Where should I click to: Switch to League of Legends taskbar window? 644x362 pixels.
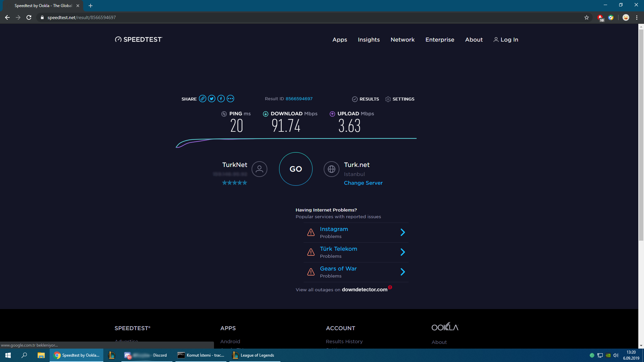[255, 355]
